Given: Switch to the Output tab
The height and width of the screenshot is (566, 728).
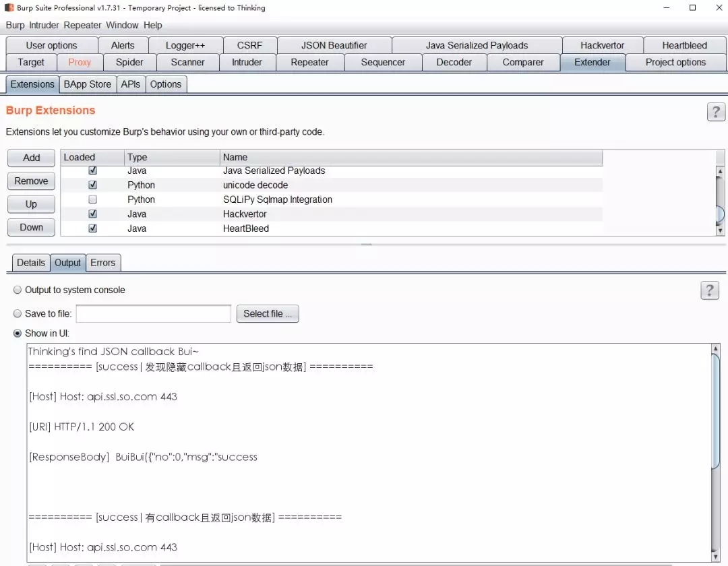Looking at the screenshot, I should pos(67,263).
